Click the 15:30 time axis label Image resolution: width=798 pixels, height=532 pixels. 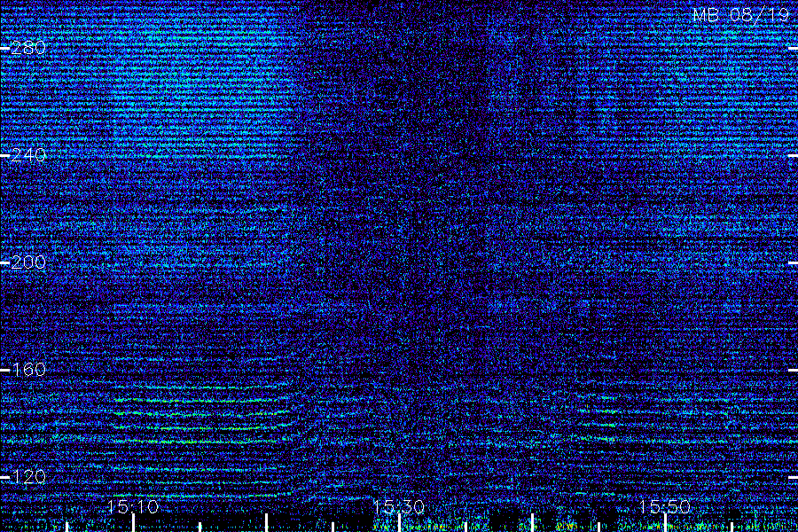(398, 506)
